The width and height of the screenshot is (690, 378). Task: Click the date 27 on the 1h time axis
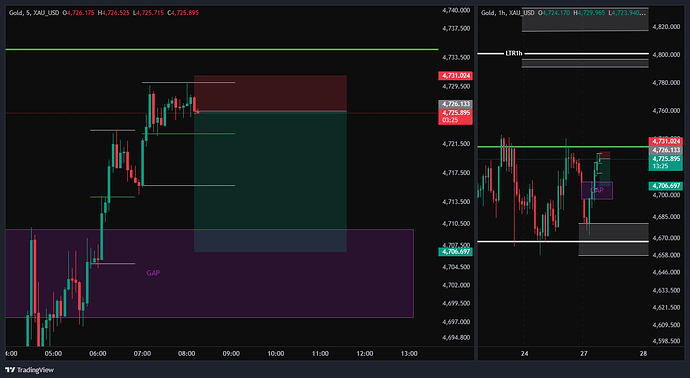[x=584, y=353]
